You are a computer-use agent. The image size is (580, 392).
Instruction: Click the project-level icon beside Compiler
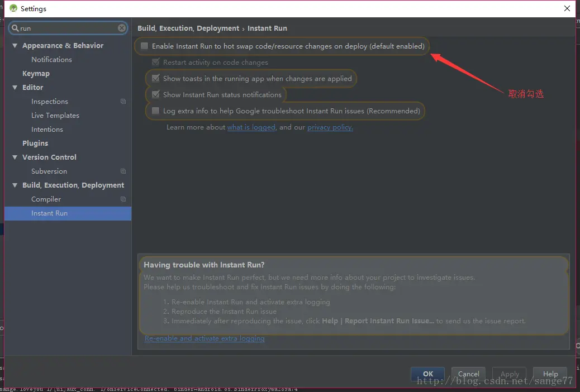click(x=123, y=199)
